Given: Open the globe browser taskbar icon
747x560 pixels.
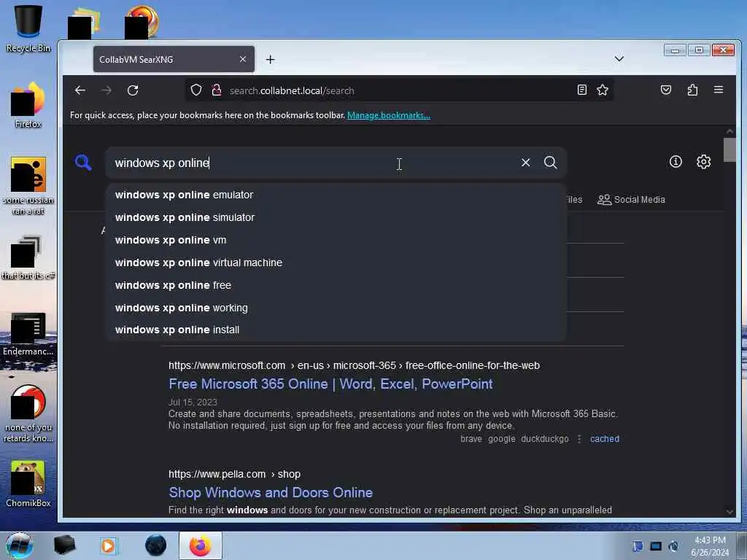Looking at the screenshot, I should pyautogui.click(x=156, y=545).
